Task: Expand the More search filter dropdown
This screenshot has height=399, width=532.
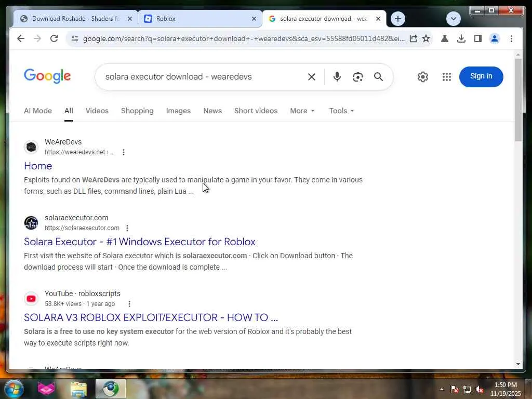Action: (302, 111)
